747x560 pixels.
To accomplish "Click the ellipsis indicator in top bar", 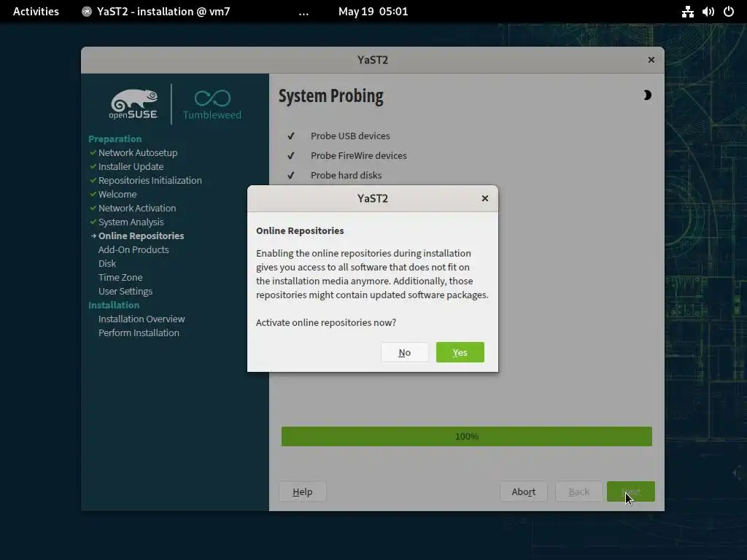I will tap(303, 13).
